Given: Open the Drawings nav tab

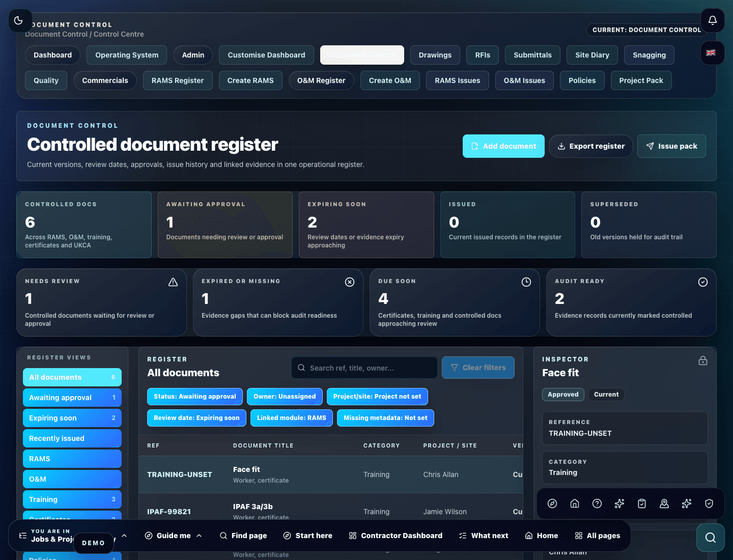Looking at the screenshot, I should (435, 55).
